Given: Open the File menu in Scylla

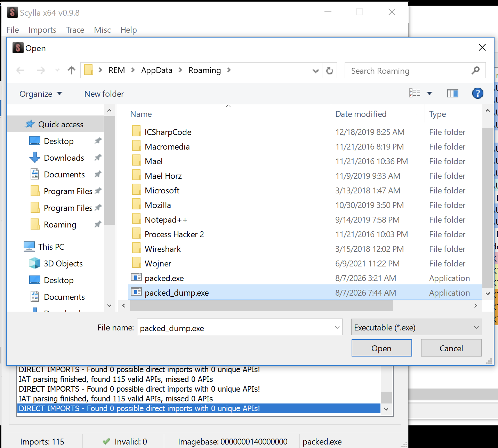Looking at the screenshot, I should point(13,30).
